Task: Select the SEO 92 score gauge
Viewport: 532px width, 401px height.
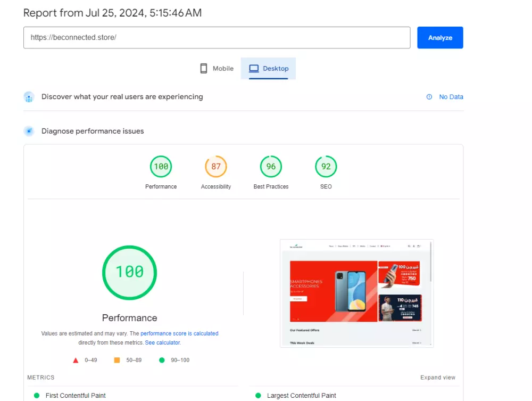Action: pyautogui.click(x=326, y=166)
